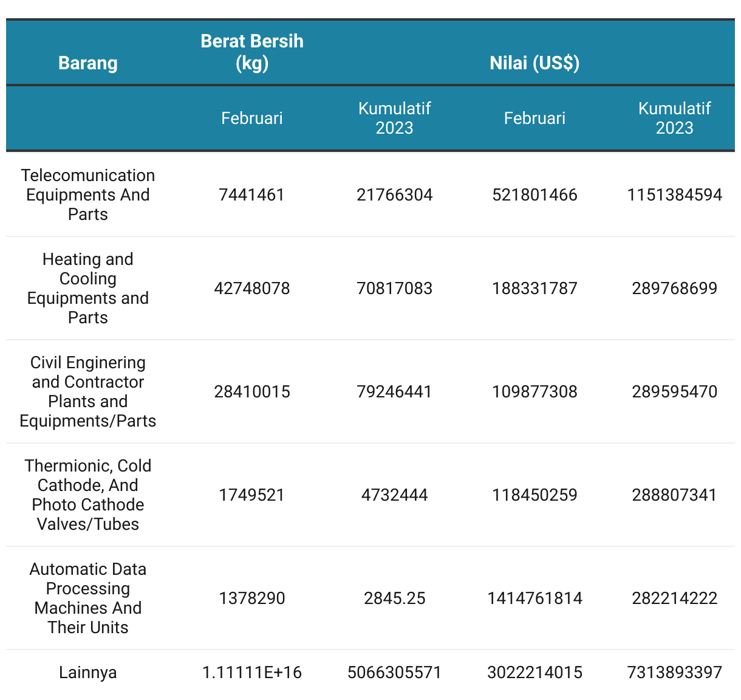Click the cell value 1414761814

coord(534,598)
